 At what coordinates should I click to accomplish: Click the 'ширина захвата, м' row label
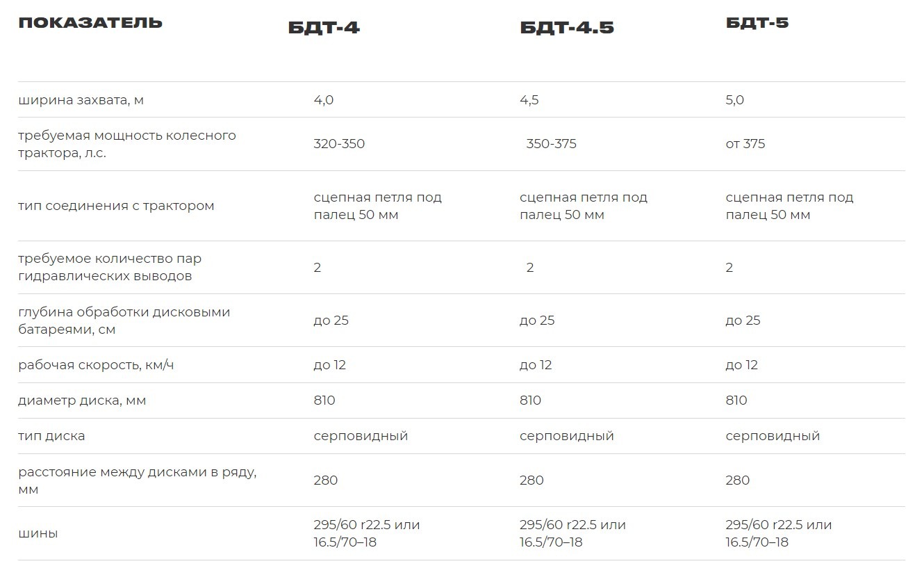(x=81, y=100)
